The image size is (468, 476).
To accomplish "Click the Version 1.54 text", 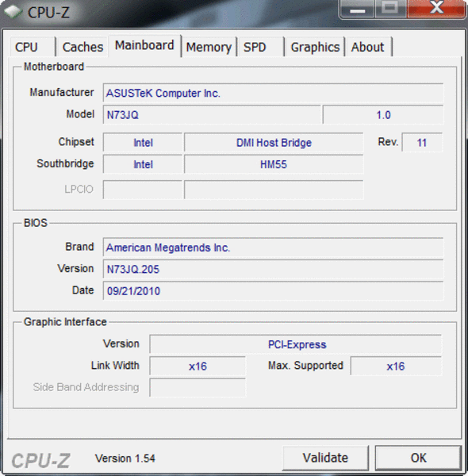I will coord(125,459).
